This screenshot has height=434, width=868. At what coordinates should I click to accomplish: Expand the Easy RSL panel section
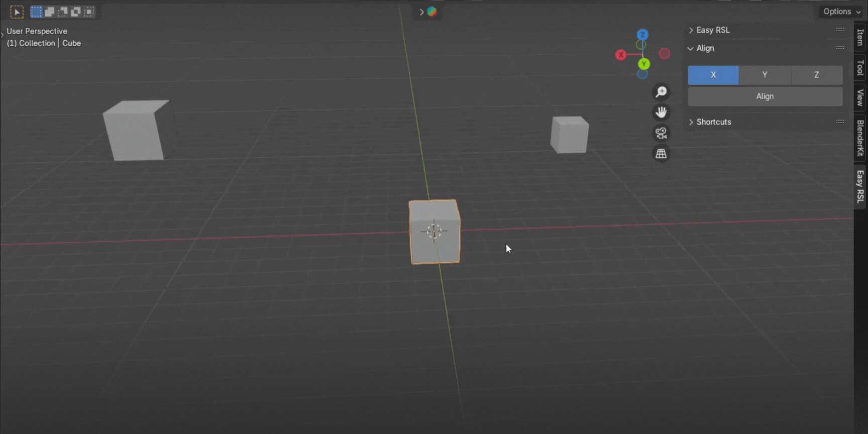click(712, 30)
